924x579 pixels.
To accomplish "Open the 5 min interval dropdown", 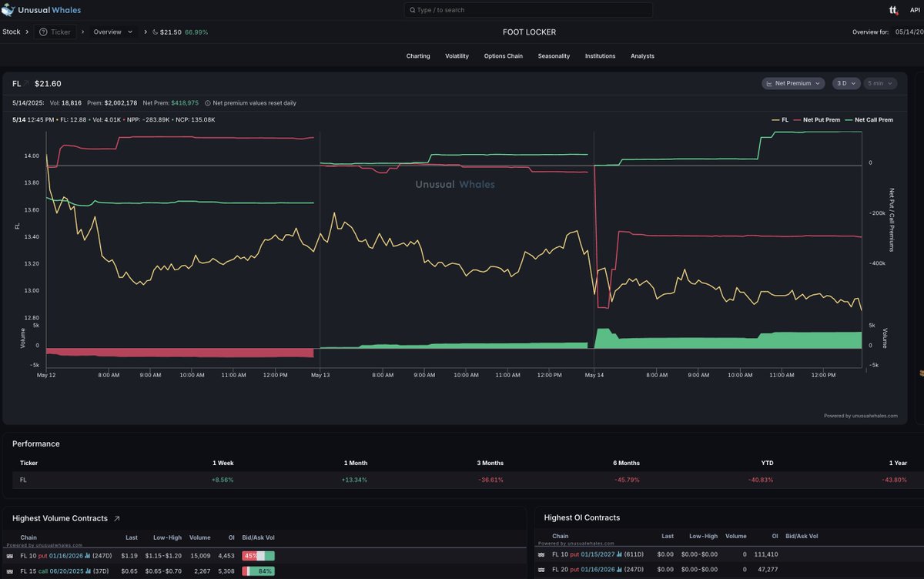I will [880, 83].
